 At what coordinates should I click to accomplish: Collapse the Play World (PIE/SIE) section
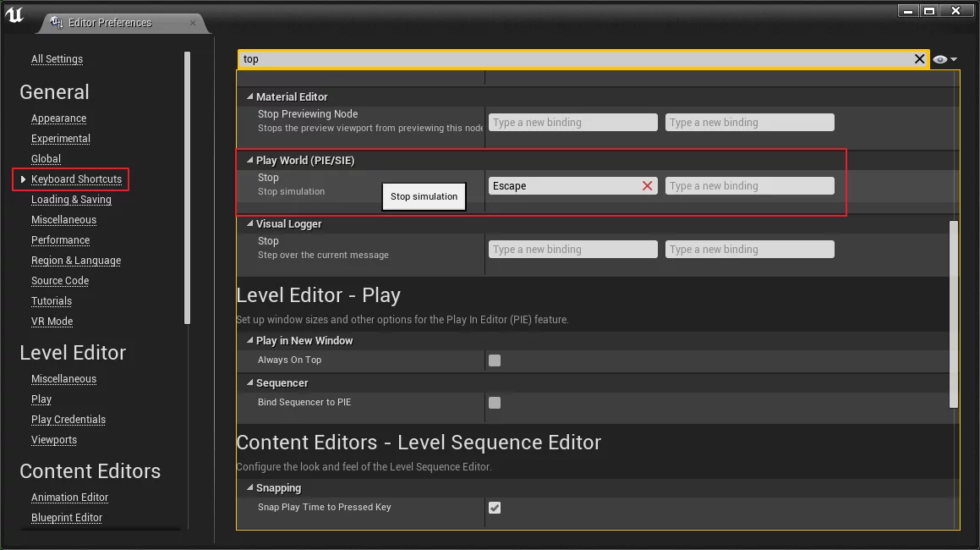pyautogui.click(x=249, y=161)
